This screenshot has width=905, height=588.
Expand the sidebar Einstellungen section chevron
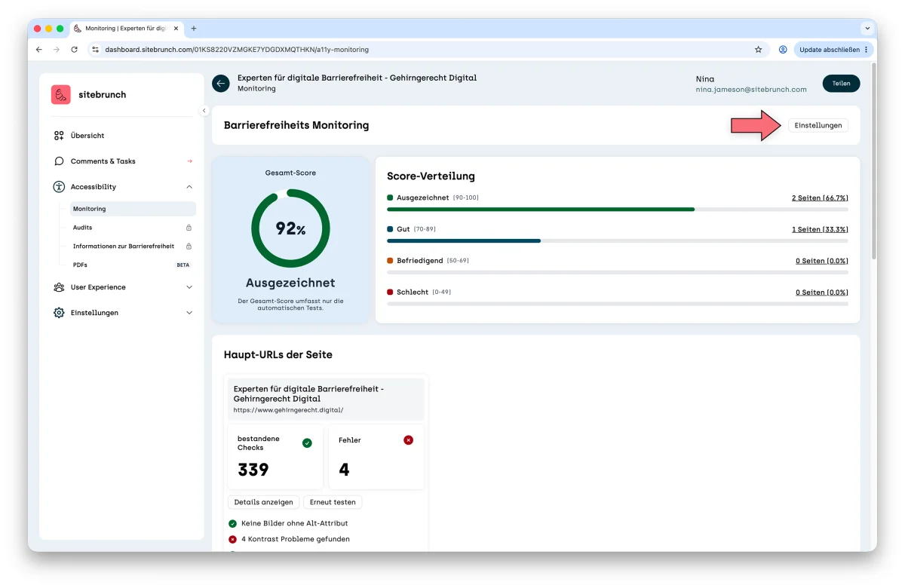pyautogui.click(x=189, y=313)
